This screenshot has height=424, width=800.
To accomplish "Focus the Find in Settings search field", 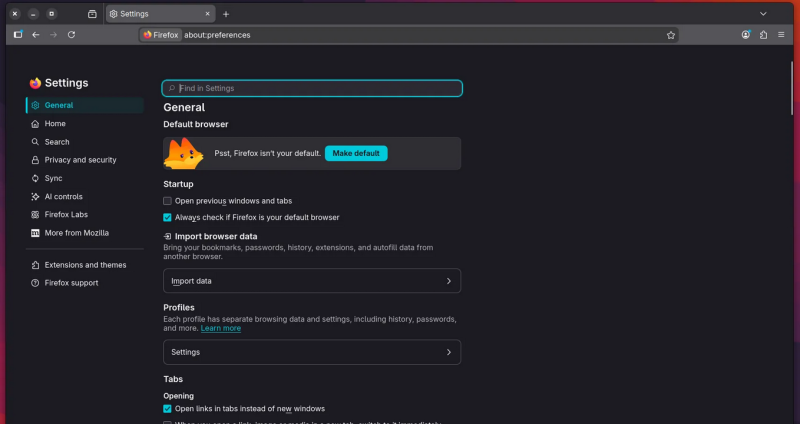I will tap(312, 88).
